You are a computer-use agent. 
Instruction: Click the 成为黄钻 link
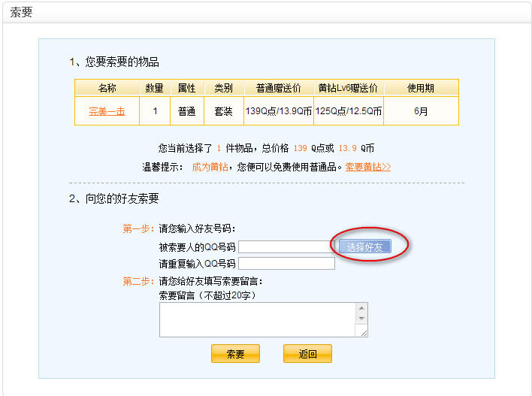pos(210,167)
